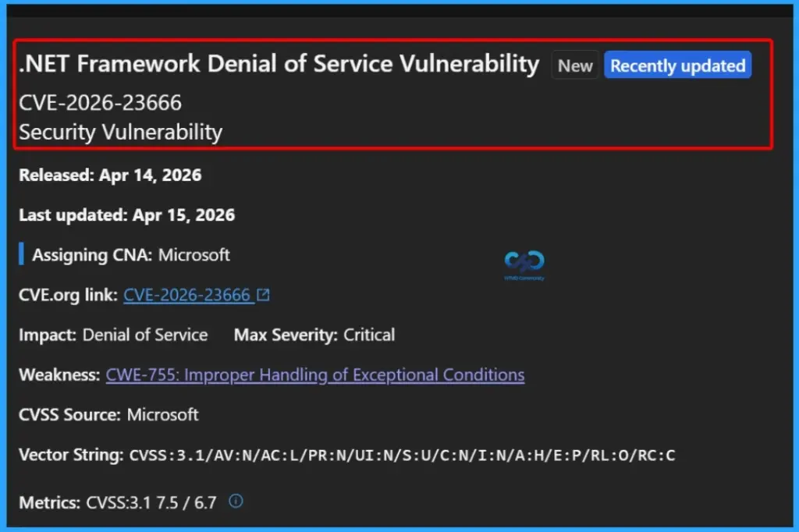The height and width of the screenshot is (532, 799).
Task: Select the Security Vulnerability category label
Action: coord(119,132)
